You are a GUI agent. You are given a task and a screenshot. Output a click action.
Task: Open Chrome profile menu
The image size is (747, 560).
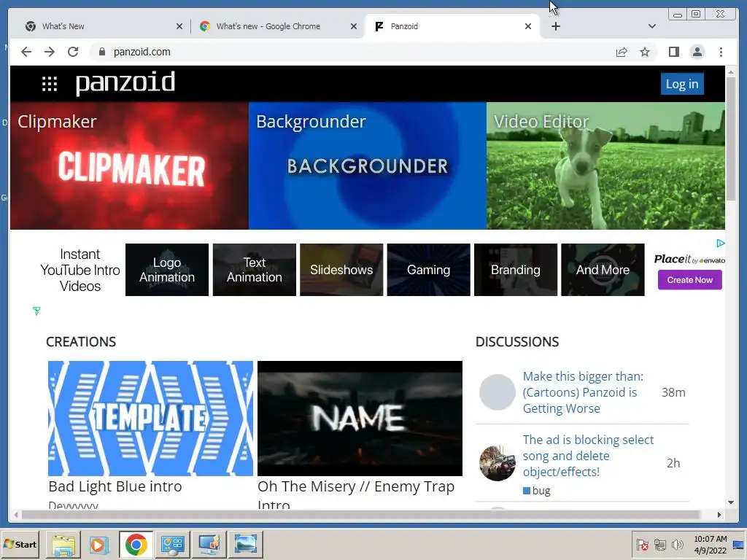point(697,52)
